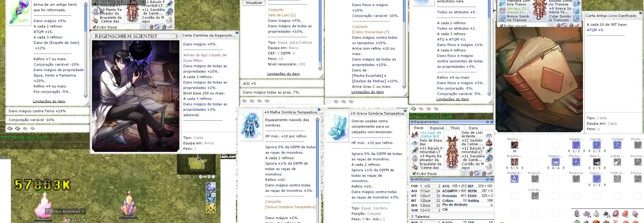Screen dimensions: 644x223
Task: Click the yellow buff status icon
Action: (211, 208)
